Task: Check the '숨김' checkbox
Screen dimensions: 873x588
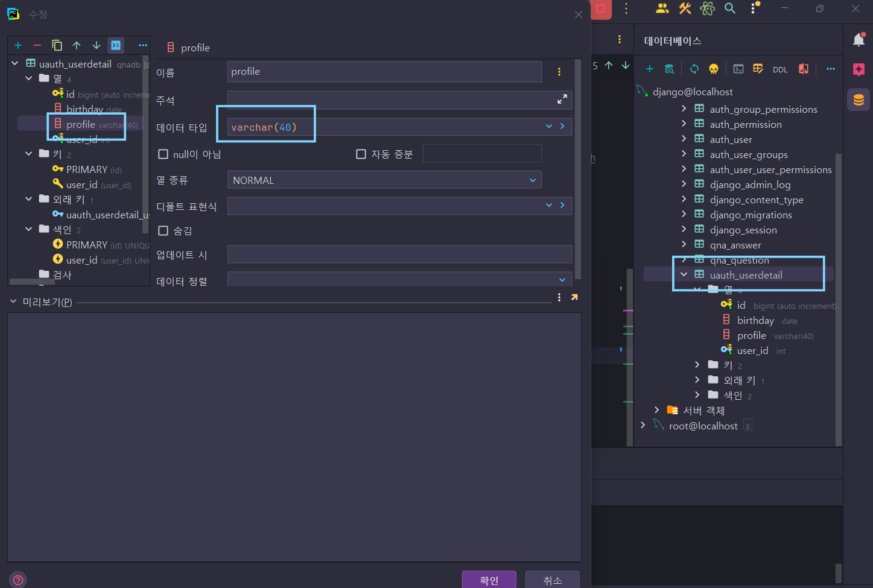Action: pos(163,230)
